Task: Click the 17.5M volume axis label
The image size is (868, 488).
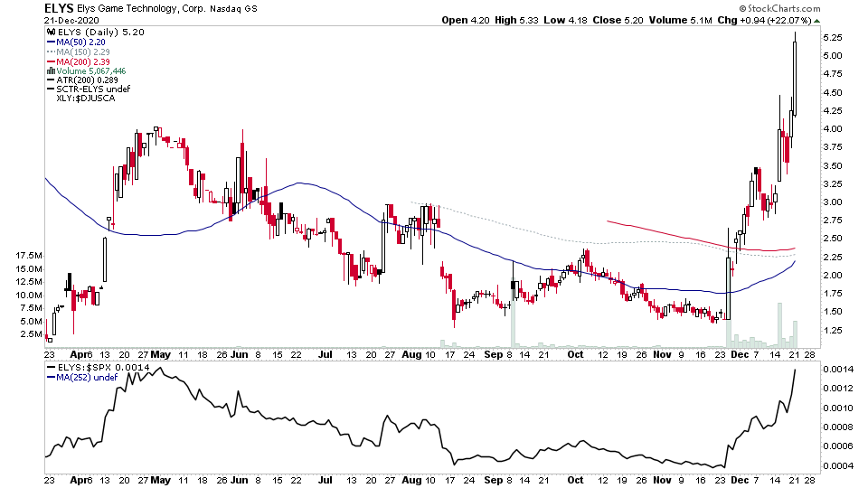Action: [x=29, y=256]
